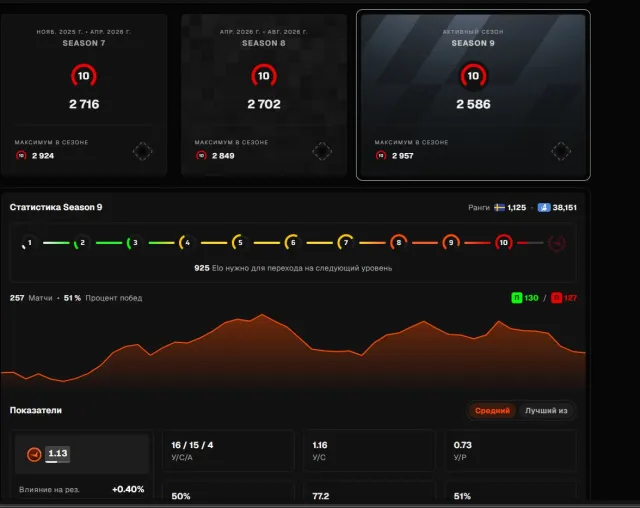Click the Elo history graph
This screenshot has width=640, height=508.
293,351
